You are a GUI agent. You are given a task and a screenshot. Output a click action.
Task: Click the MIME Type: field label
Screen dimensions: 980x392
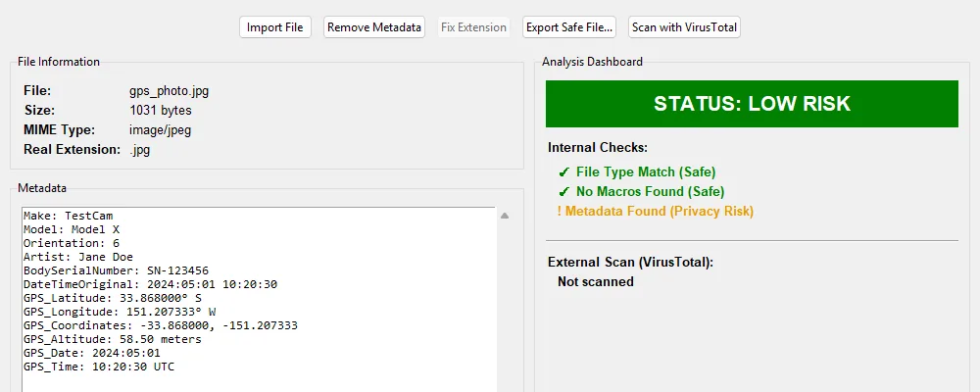tap(60, 130)
